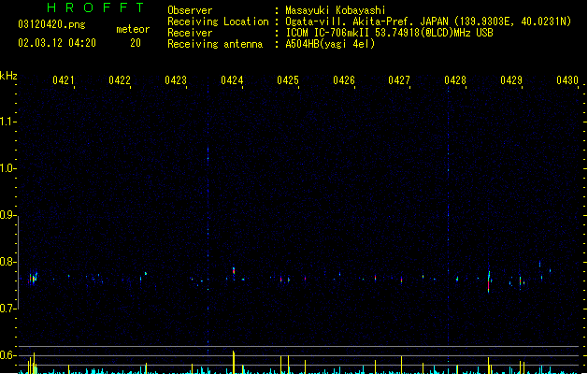Click the 0425 time marker
This screenshot has height=374, width=588.
tap(288, 80)
